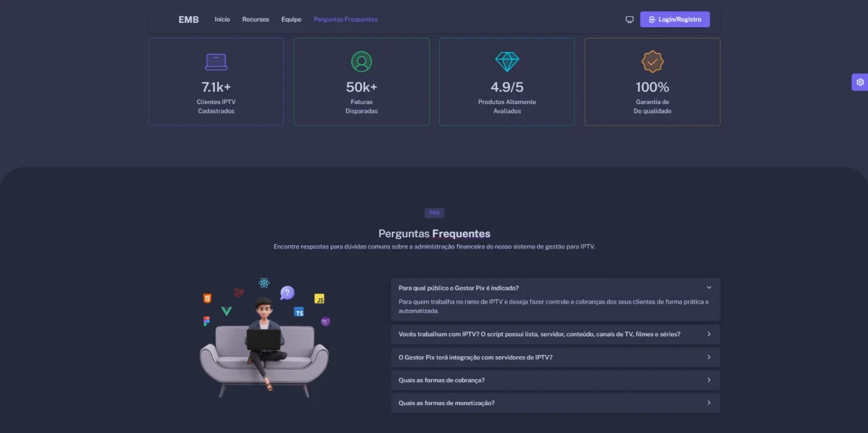Expand 'Quais as formas de cobrança?' question
The height and width of the screenshot is (433, 868).
556,380
